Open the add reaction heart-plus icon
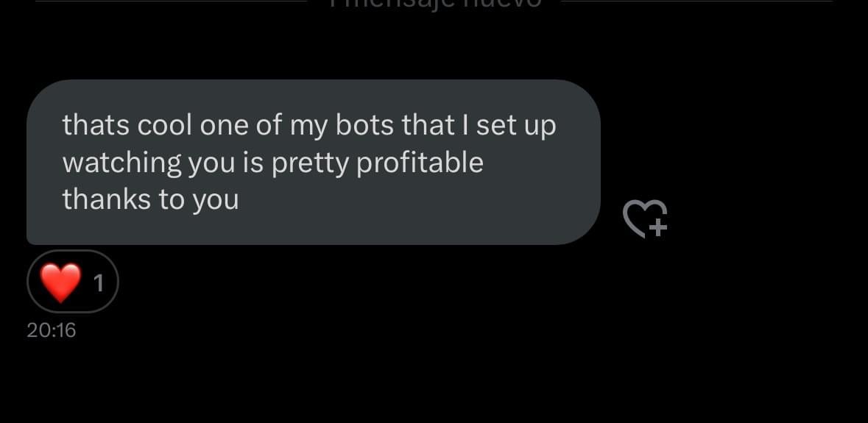868x423 pixels. [x=646, y=219]
